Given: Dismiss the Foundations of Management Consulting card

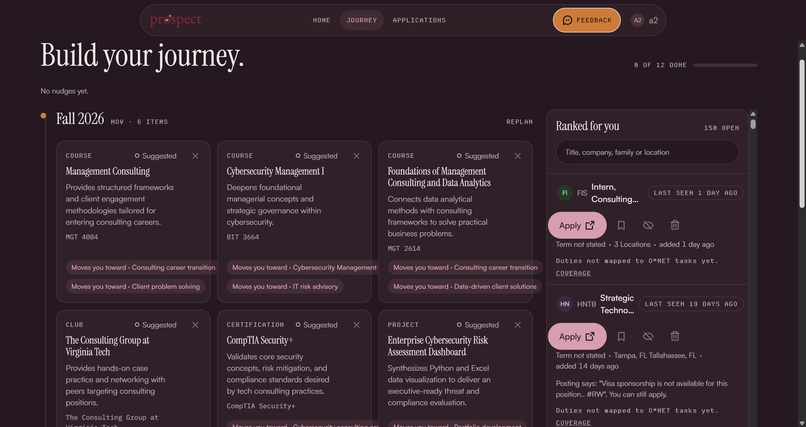Looking at the screenshot, I should tap(518, 156).
